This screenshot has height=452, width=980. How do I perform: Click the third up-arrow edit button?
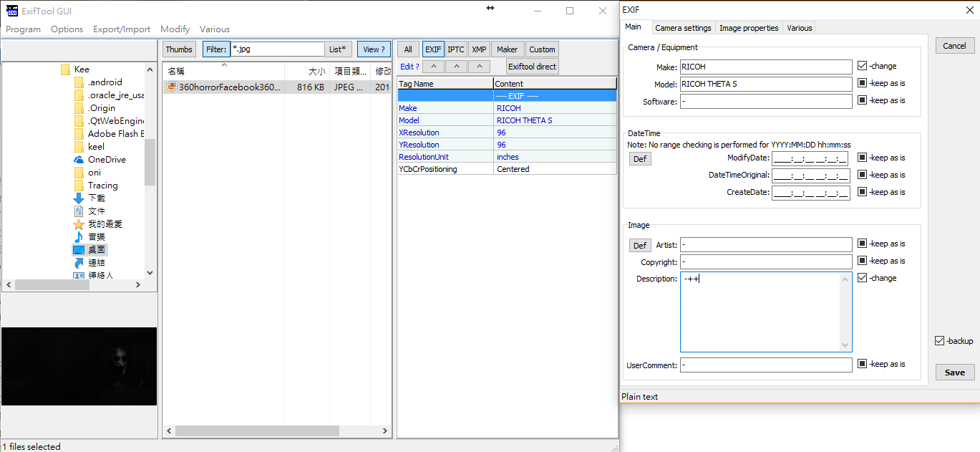point(479,67)
